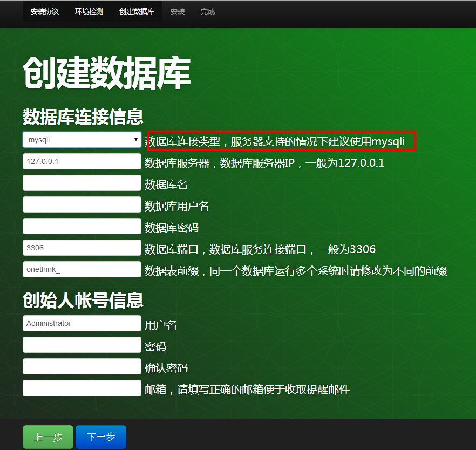Switch to the 环境检测 step tab
The width and height of the screenshot is (476, 450).
[89, 11]
